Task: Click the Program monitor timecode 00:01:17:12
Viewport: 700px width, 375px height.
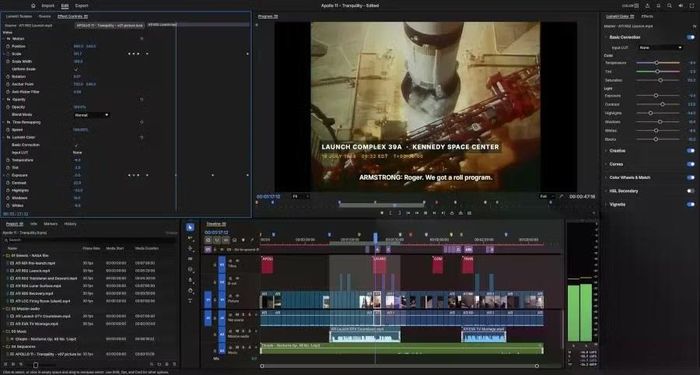Action: click(x=268, y=196)
